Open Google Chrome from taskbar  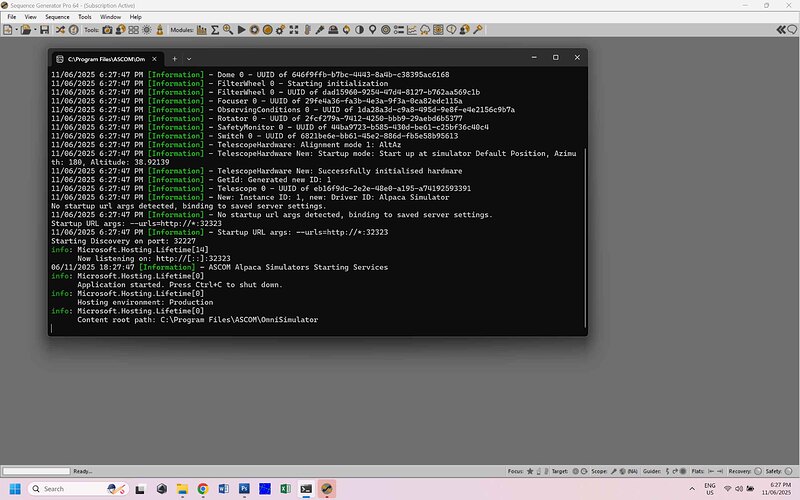point(203,489)
